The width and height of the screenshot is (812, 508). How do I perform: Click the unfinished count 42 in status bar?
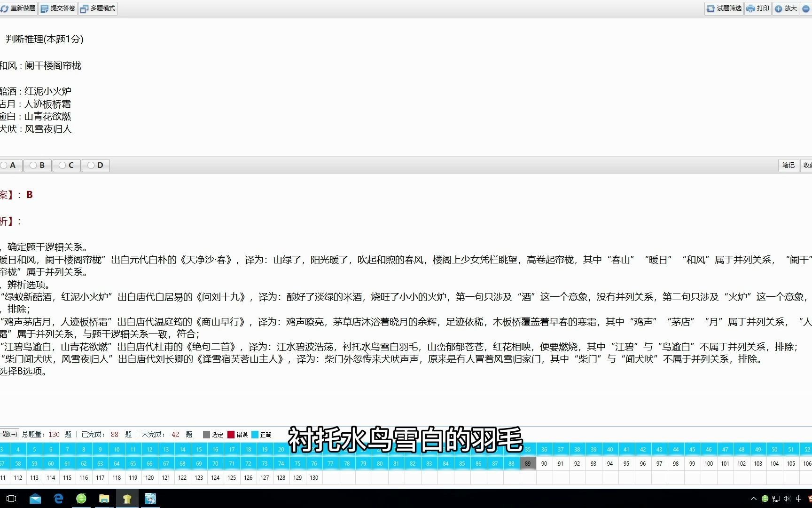175,435
